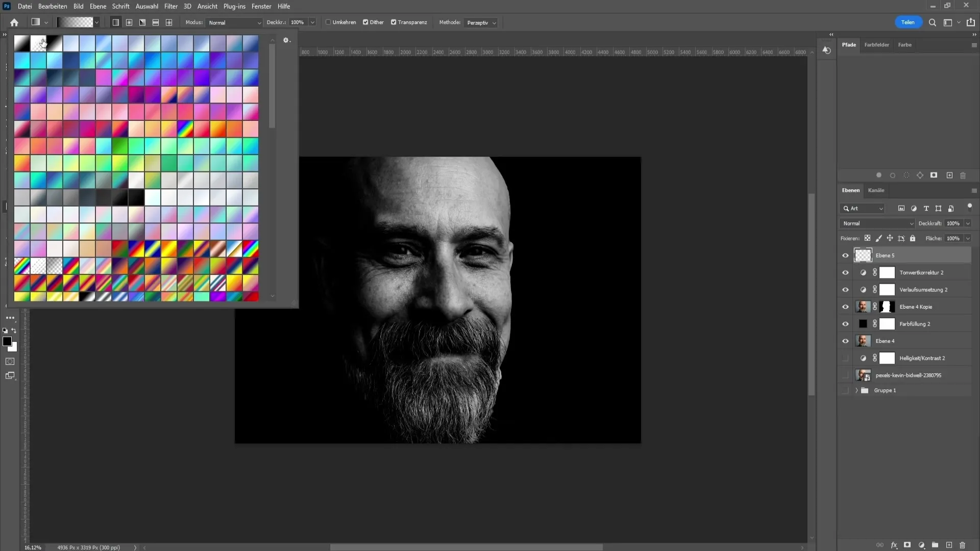Viewport: 980px width, 551px height.
Task: Switch to the Kanäle tab
Action: (x=876, y=190)
